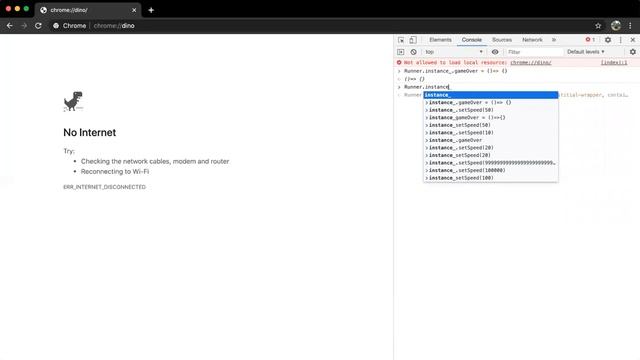Choose suggestion 'instance_setSpeed(20)'

[491, 155]
